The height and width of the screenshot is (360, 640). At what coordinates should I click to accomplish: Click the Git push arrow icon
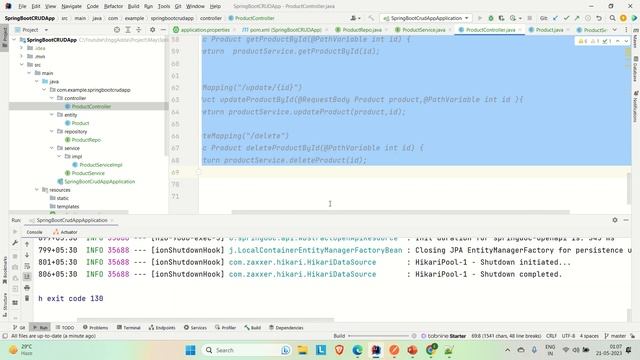click(577, 18)
